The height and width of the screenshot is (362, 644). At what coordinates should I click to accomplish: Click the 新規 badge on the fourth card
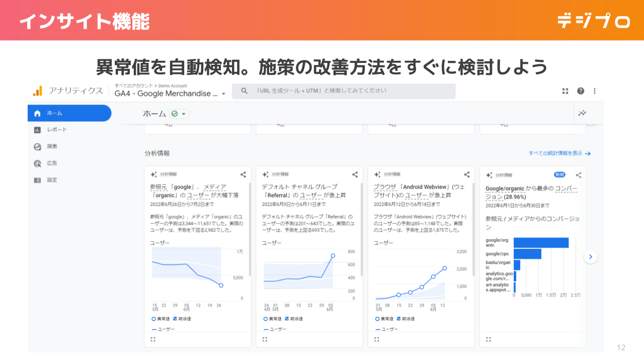[559, 175]
